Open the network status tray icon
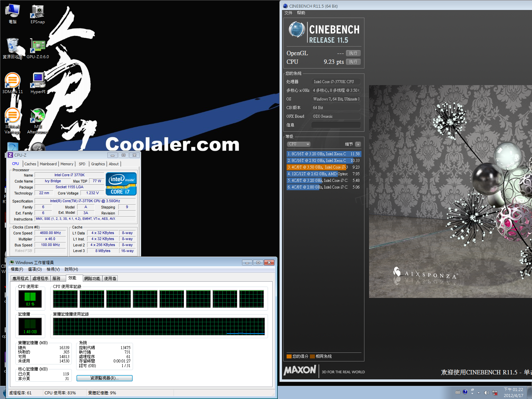Viewport: 532px width, 399px height. 495,393
